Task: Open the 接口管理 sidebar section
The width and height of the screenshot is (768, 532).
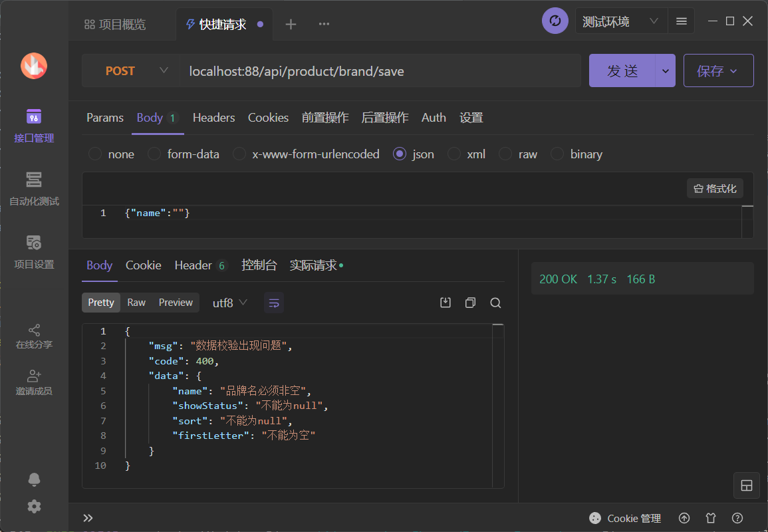Action: pos(34,126)
